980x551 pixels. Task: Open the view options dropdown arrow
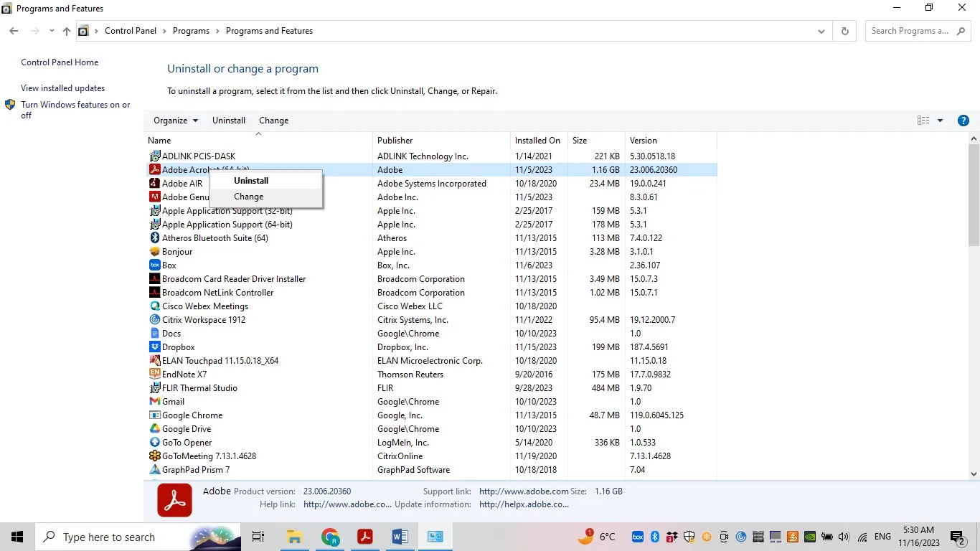click(940, 121)
